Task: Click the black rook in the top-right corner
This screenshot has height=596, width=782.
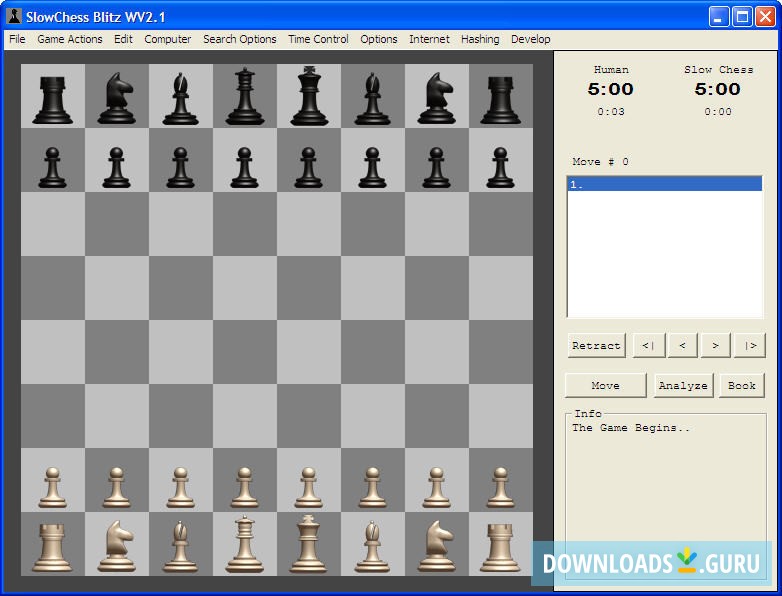Action: 500,96
